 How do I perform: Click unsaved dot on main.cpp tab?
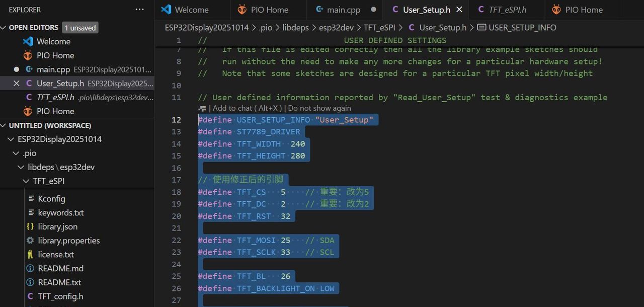coord(373,10)
